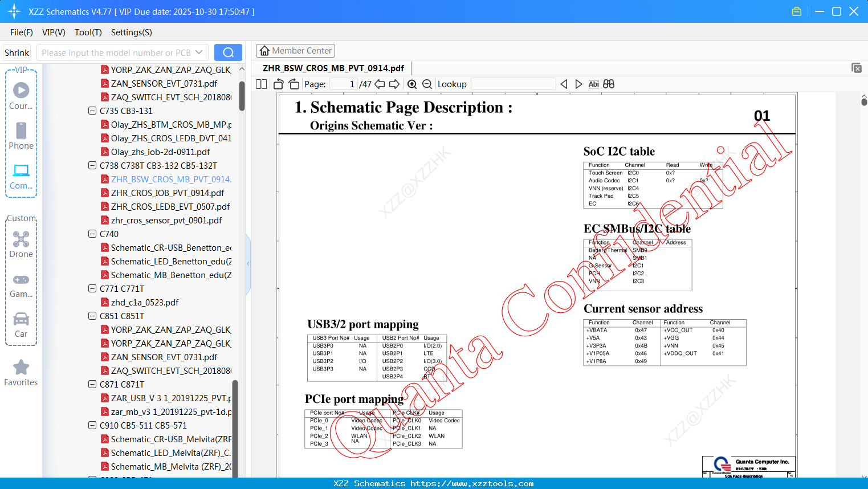Zoom out of the schematic page

pos(427,84)
